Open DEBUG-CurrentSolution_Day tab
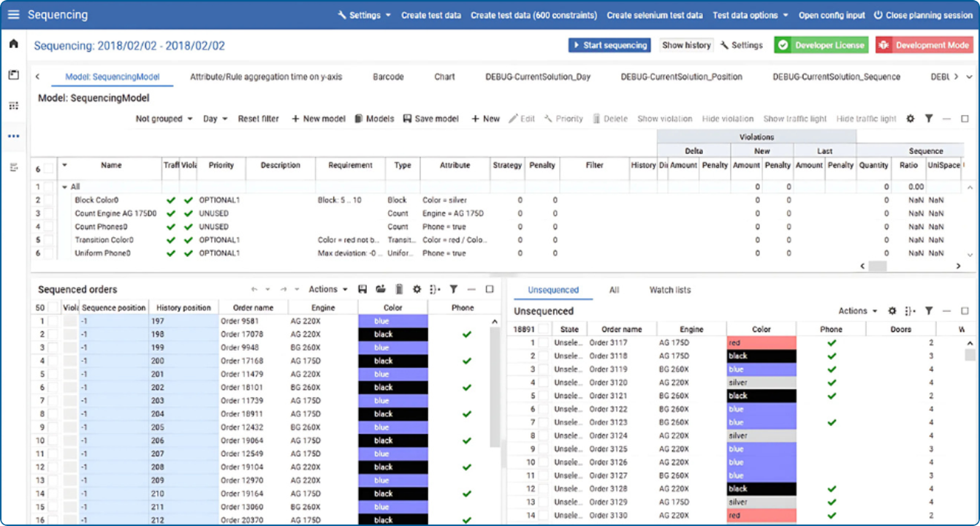 point(538,76)
